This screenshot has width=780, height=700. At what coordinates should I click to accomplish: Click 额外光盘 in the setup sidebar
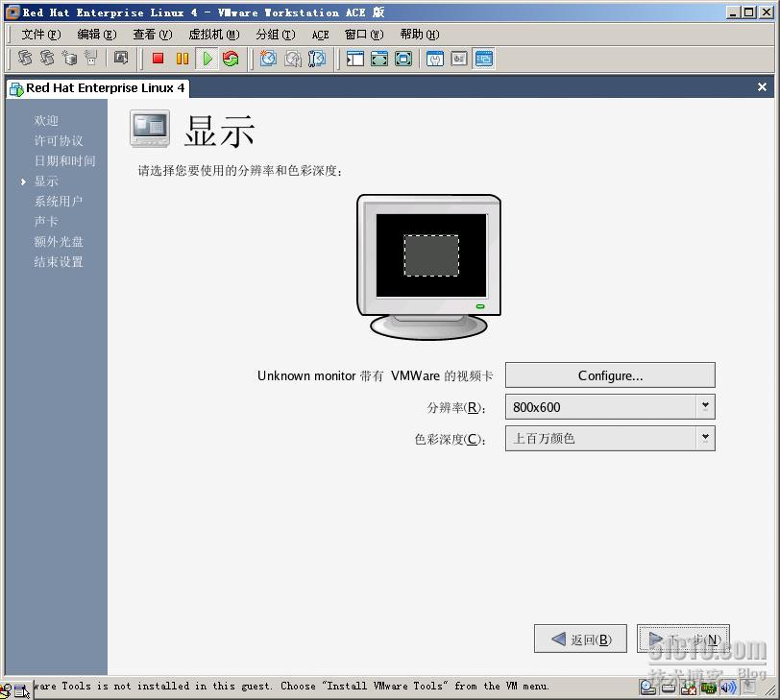click(59, 242)
